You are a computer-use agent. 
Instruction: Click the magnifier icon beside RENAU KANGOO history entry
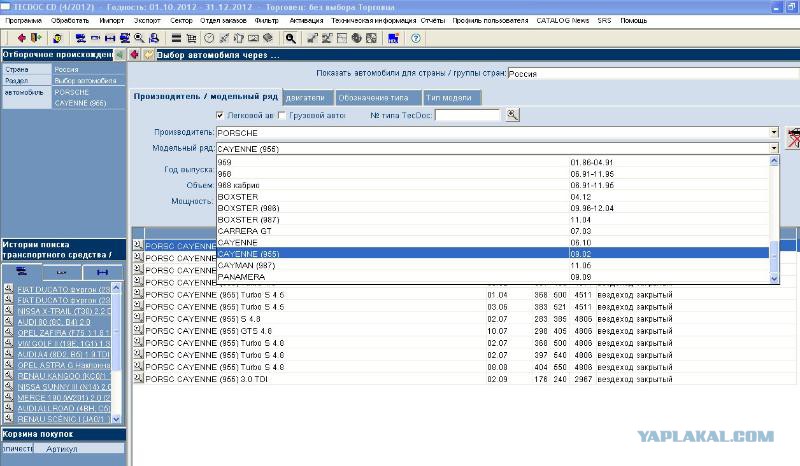pos(9,375)
